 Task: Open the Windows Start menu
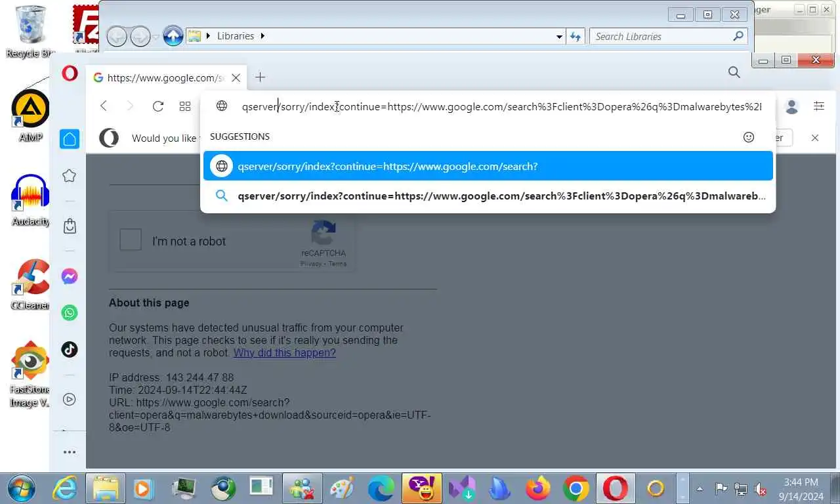point(22,488)
